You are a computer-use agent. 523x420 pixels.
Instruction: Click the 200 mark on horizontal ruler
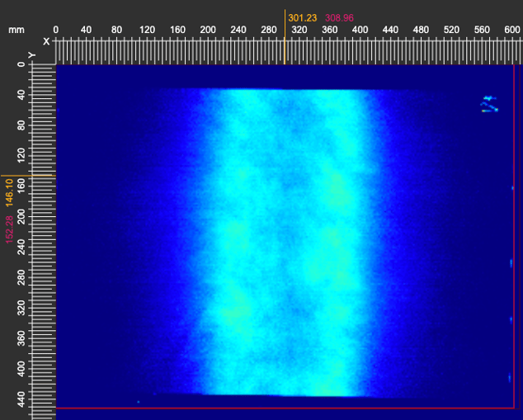point(209,30)
